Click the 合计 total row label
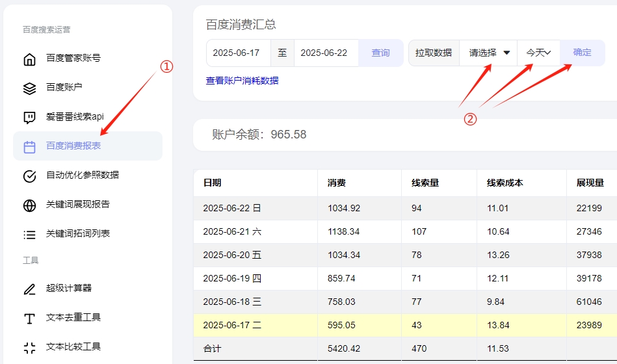The image size is (617, 364). (212, 348)
